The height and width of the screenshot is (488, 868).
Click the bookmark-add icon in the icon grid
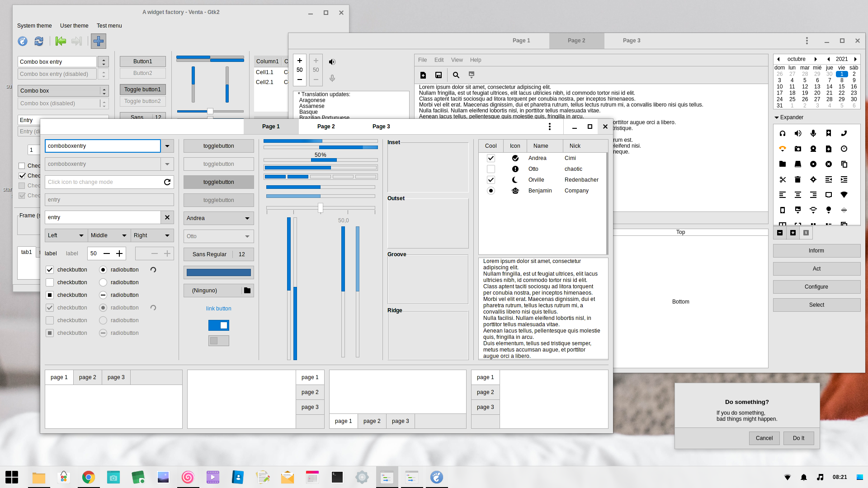(829, 133)
